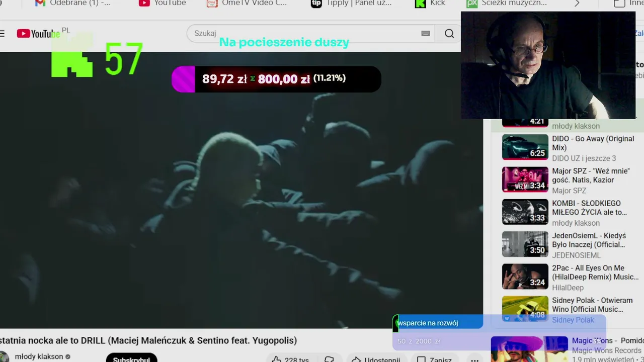Open the JEDENOSIEML channel name
This screenshot has width=644, height=362.
click(x=576, y=255)
